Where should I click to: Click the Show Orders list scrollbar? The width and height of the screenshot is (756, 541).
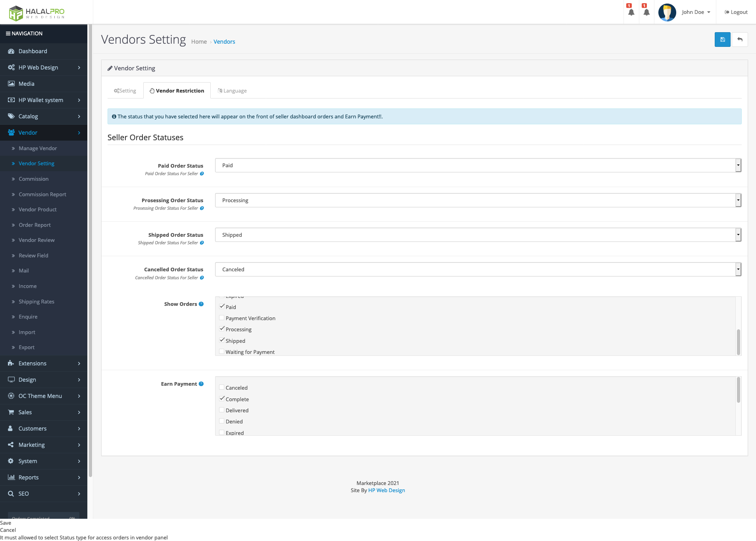coord(738,342)
